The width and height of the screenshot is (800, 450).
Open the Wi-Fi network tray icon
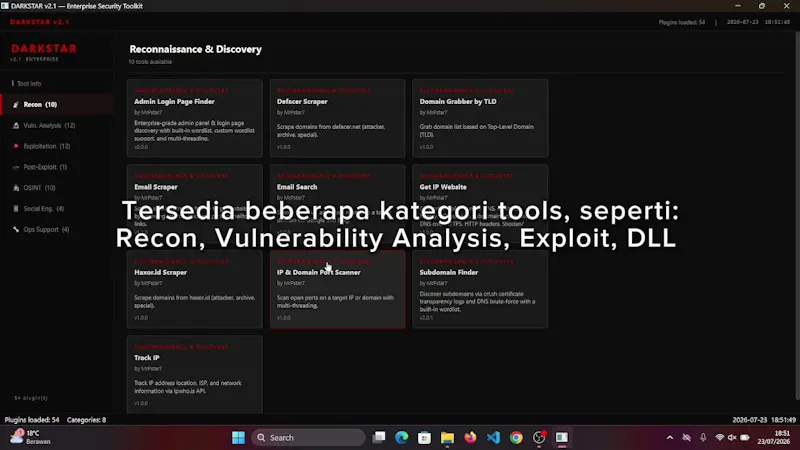click(x=720, y=438)
